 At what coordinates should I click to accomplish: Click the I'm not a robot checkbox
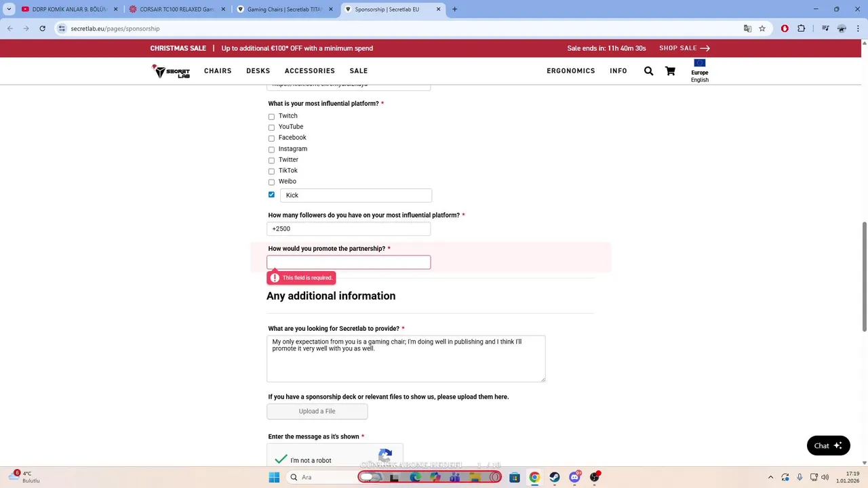tap(281, 460)
